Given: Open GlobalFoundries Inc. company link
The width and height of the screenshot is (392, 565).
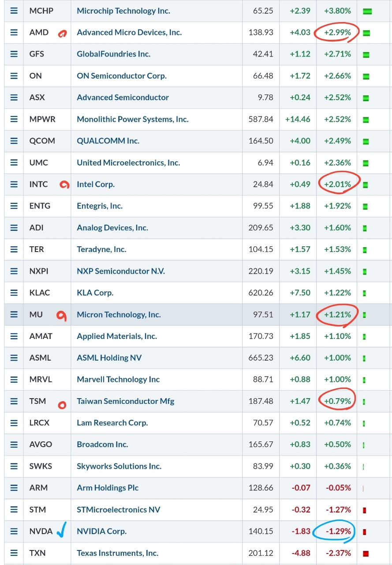Looking at the screenshot, I should coord(114,54).
